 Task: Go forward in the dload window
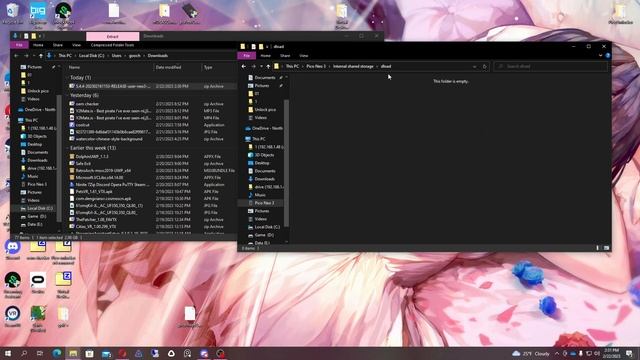point(253,67)
